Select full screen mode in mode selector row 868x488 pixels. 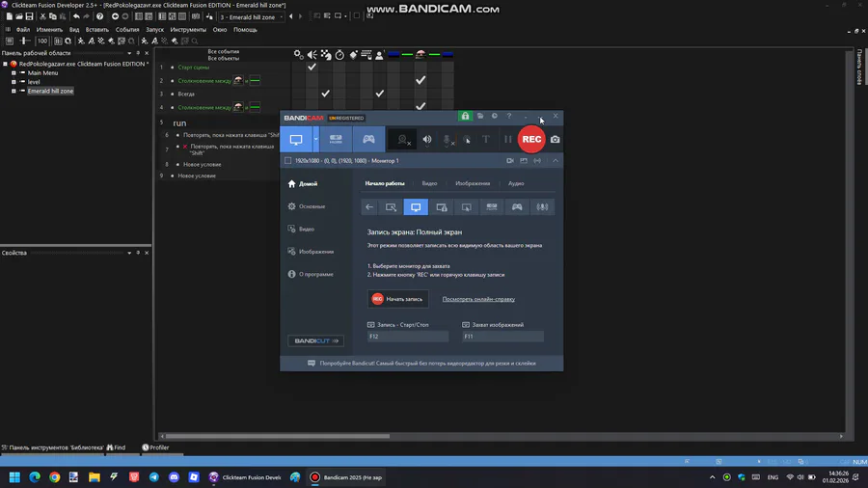[x=416, y=207]
